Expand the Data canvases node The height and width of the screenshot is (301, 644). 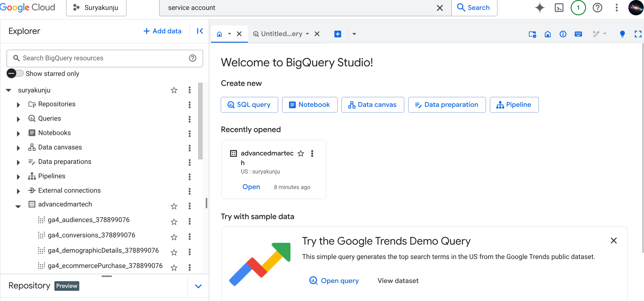(18, 148)
